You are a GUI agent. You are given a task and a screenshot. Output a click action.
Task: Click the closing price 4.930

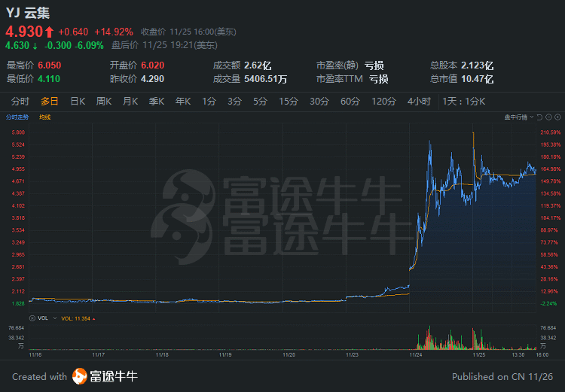pyautogui.click(x=24, y=32)
